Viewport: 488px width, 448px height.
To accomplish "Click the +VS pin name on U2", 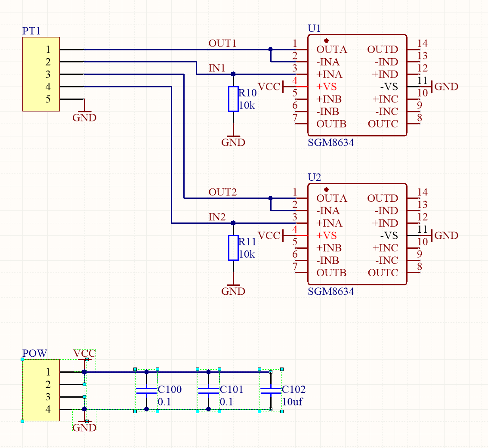I will (327, 236).
